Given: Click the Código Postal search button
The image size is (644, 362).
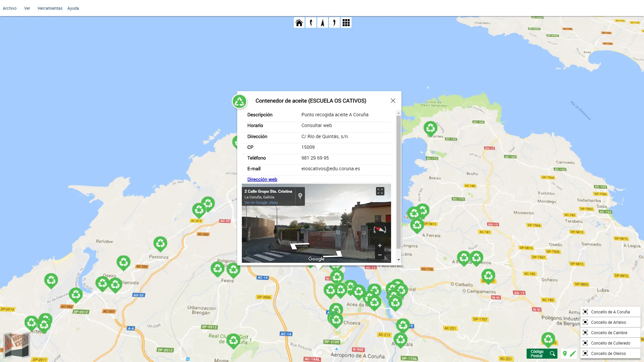Looking at the screenshot, I should point(542,354).
